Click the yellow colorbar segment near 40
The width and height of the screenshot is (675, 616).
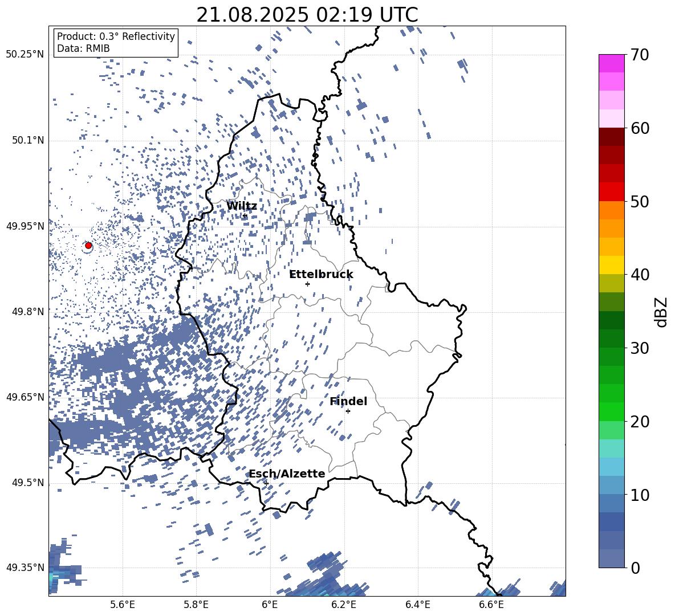[x=612, y=266]
